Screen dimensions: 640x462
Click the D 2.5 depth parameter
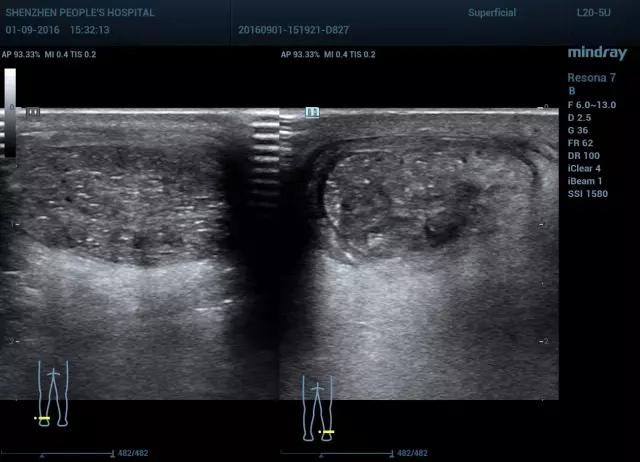click(579, 117)
